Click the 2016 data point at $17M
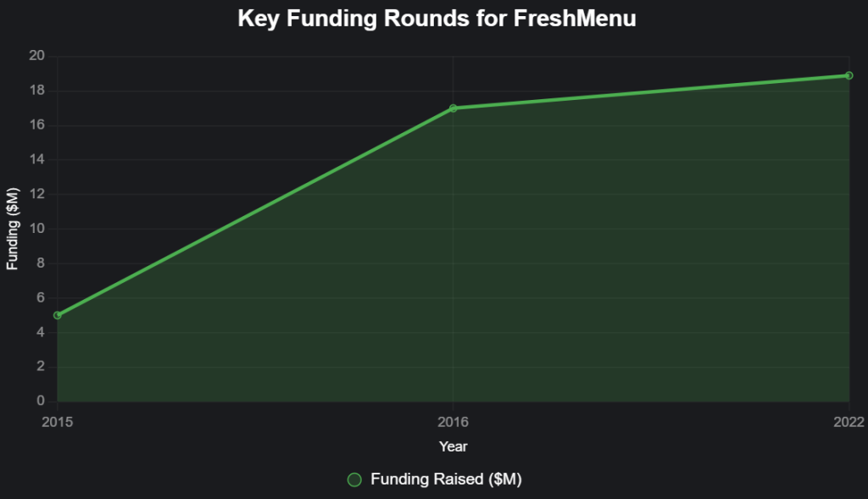The height and width of the screenshot is (499, 868). (453, 108)
